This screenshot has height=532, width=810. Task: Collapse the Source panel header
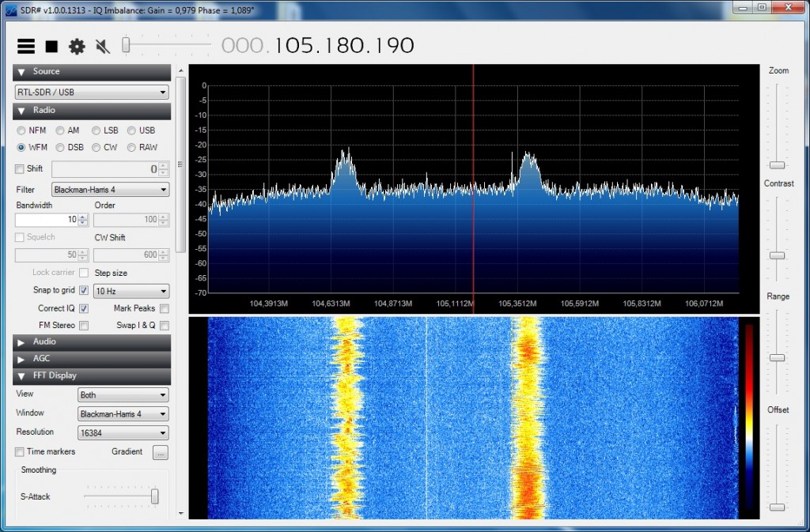click(x=92, y=72)
